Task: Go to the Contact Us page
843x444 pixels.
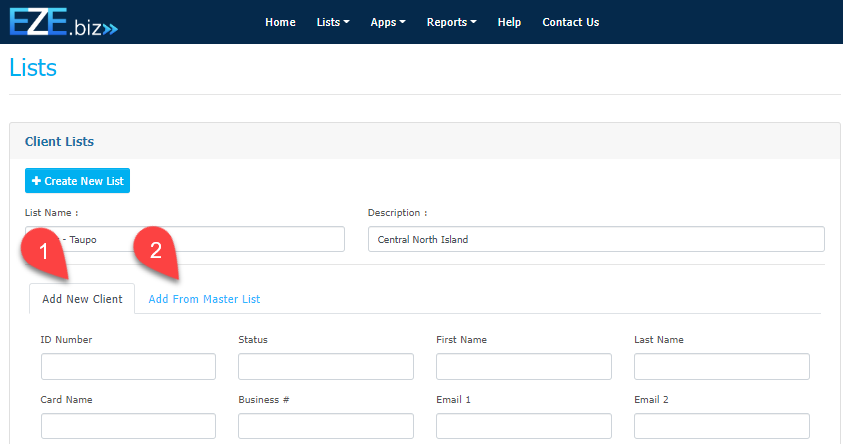Action: [x=570, y=22]
